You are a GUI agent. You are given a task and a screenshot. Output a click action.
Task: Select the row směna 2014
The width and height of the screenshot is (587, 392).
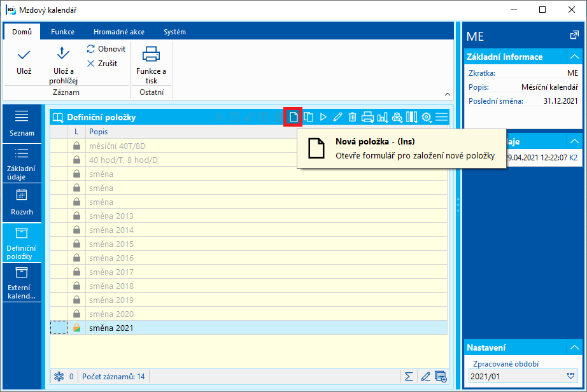point(249,230)
